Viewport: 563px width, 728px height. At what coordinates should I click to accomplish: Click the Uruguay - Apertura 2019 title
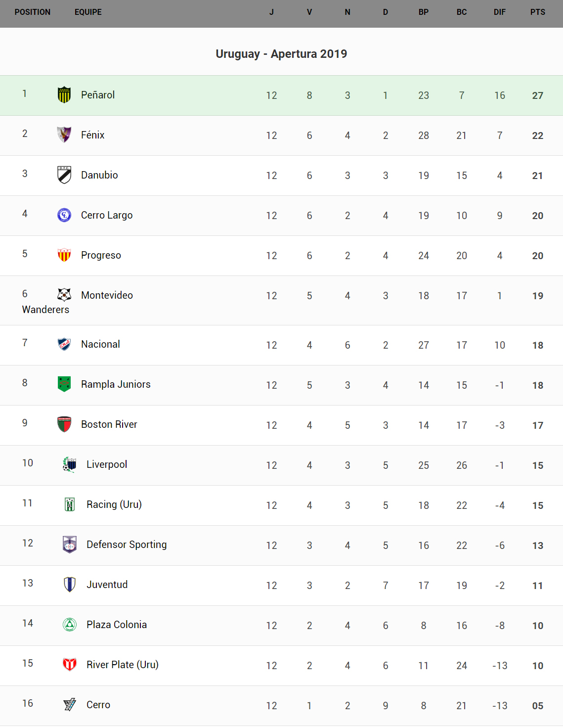click(281, 54)
